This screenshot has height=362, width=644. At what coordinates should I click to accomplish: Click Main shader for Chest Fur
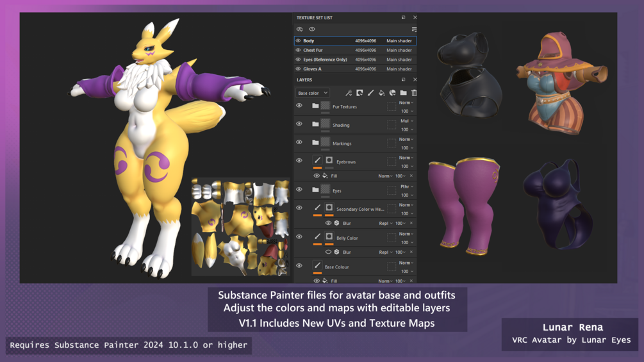[399, 50]
